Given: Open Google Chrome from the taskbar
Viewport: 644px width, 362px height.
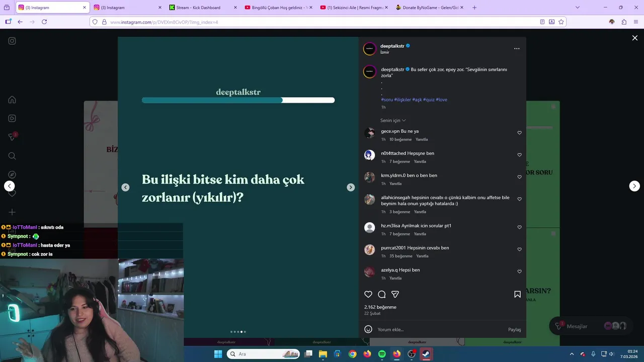Looking at the screenshot, I should point(352,354).
